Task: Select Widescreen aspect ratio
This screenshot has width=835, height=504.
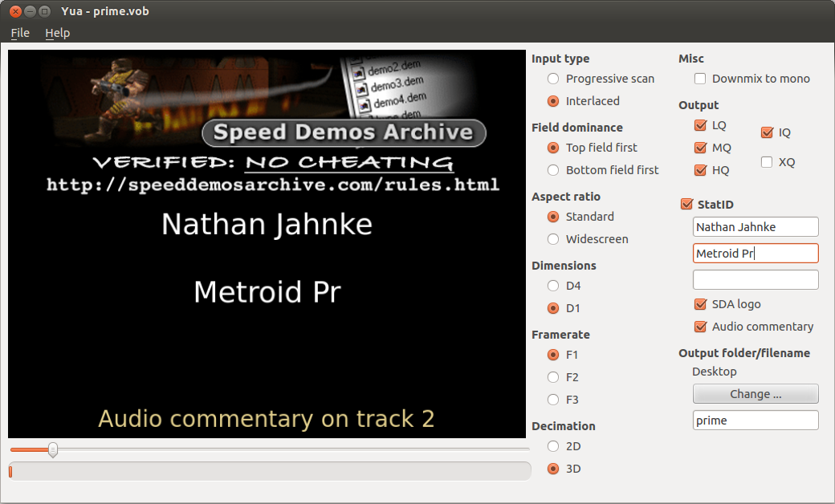Action: [553, 239]
